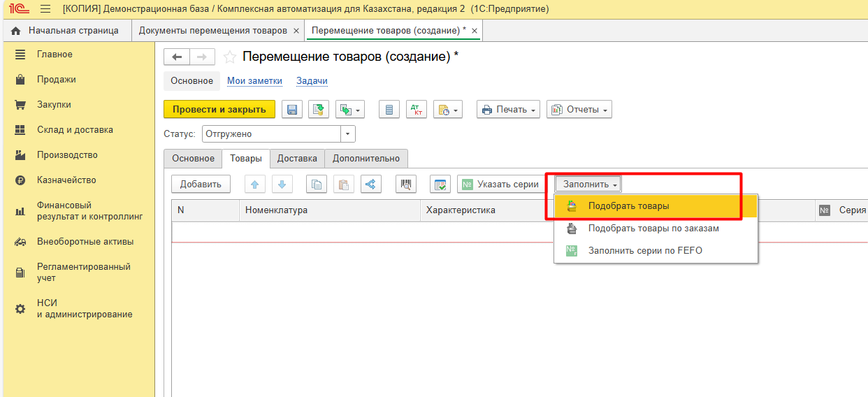Choose Заполнить серии по FEFO

(645, 250)
